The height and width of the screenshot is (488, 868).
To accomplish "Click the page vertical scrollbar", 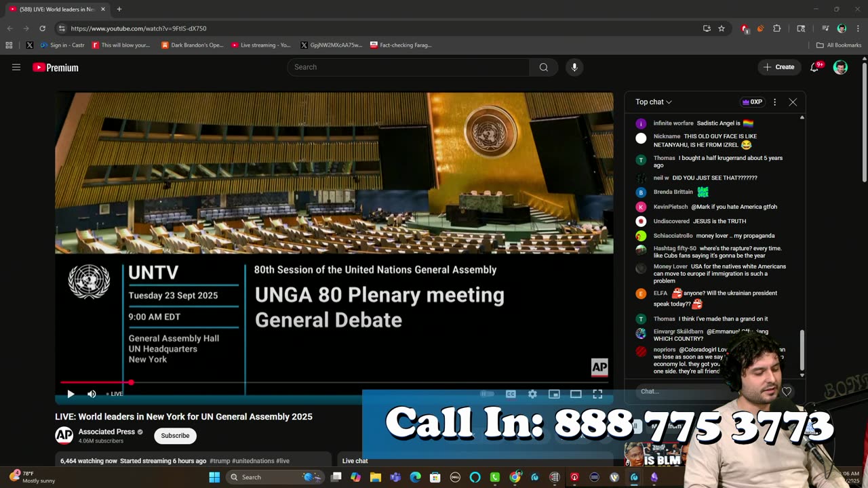I will click(864, 122).
